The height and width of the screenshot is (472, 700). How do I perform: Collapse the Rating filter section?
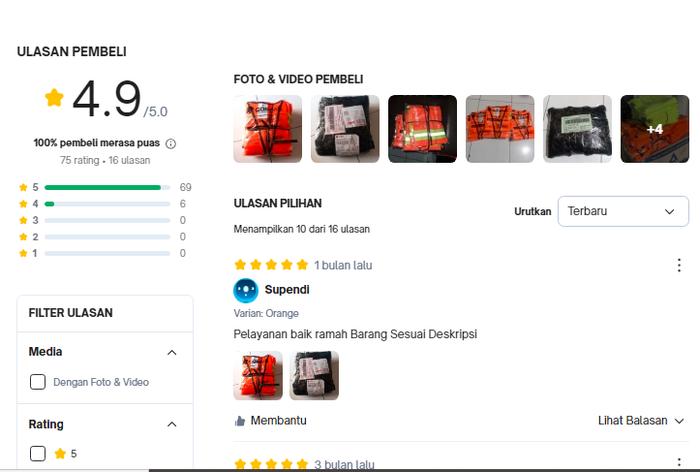pos(172,424)
